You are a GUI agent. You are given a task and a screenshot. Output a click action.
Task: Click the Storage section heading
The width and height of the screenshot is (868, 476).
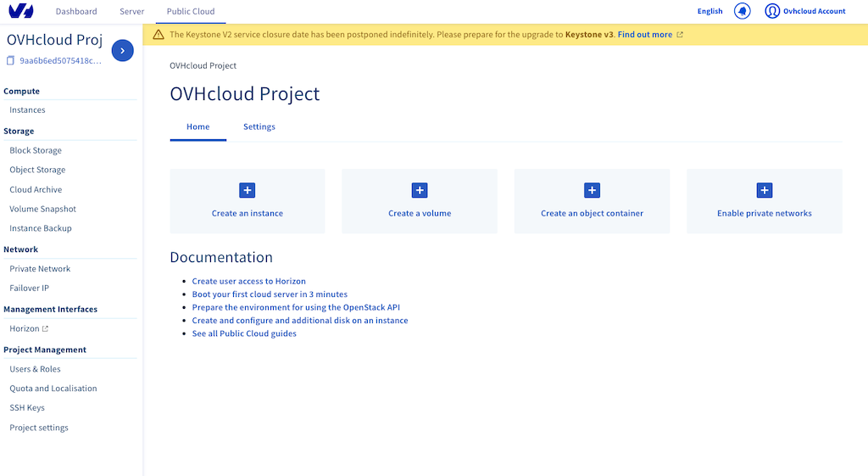click(19, 132)
